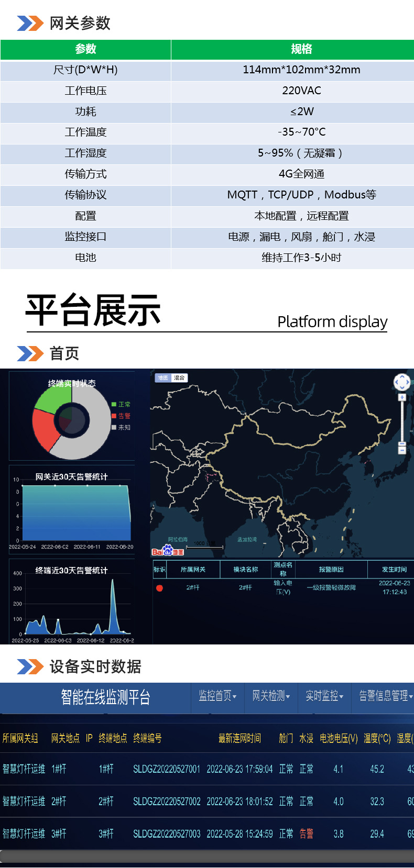Open the 实时监控 dropdown menu

point(324,696)
